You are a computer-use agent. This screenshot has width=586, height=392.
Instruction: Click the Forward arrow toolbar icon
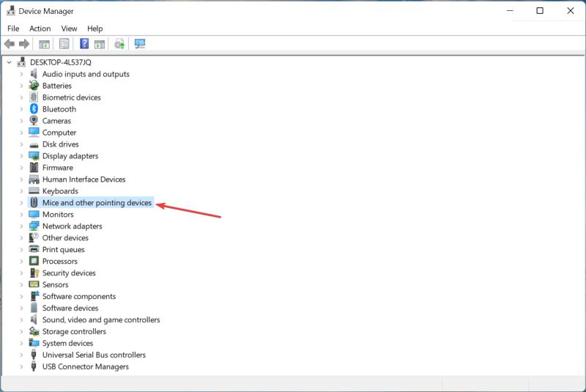coord(24,44)
